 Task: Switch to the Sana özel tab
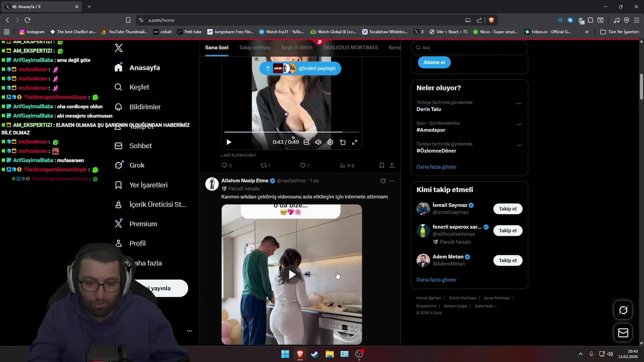coord(217,47)
